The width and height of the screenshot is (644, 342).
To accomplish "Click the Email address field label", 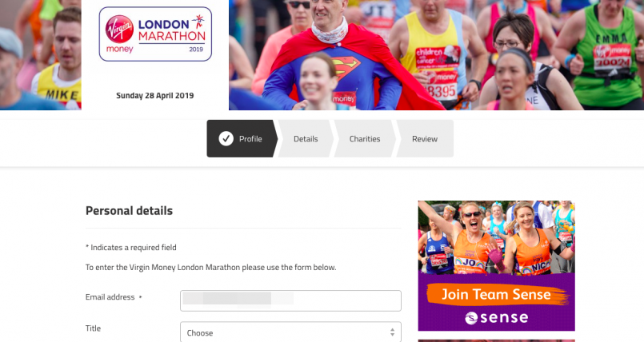I will [110, 297].
